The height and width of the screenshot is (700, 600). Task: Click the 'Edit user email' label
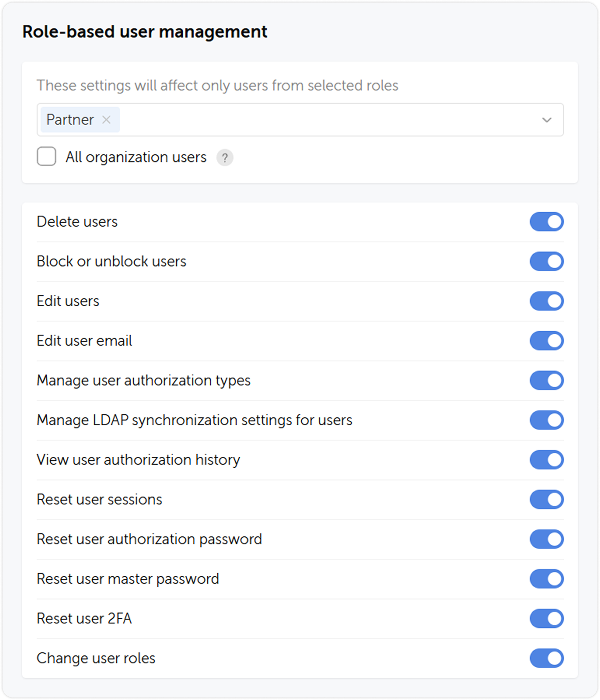[x=84, y=341]
